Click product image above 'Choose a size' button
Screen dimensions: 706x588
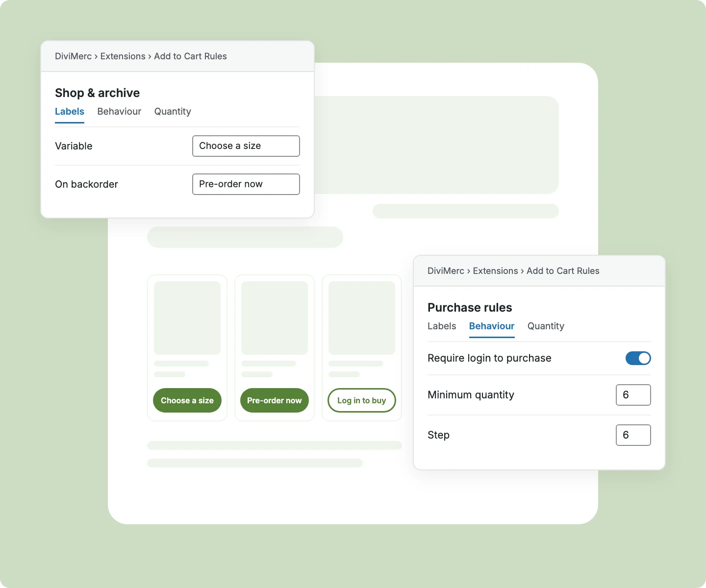click(x=187, y=318)
